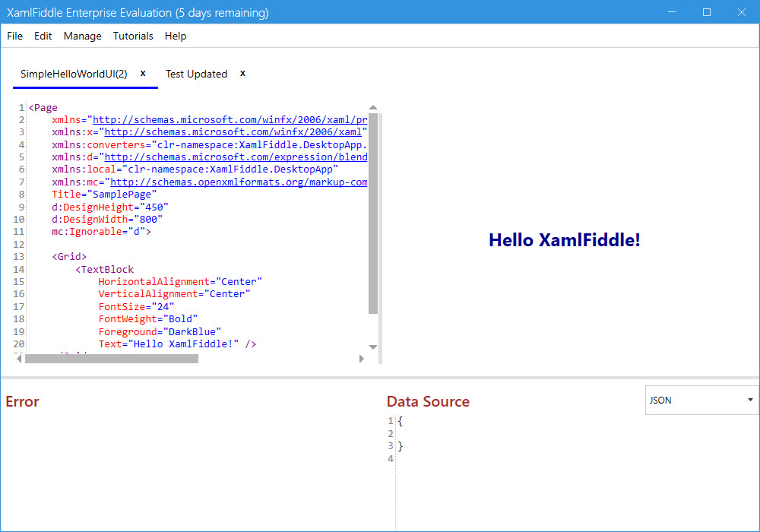The height and width of the screenshot is (532, 760).
Task: Click the FontSize="24" line
Action: [x=136, y=306]
